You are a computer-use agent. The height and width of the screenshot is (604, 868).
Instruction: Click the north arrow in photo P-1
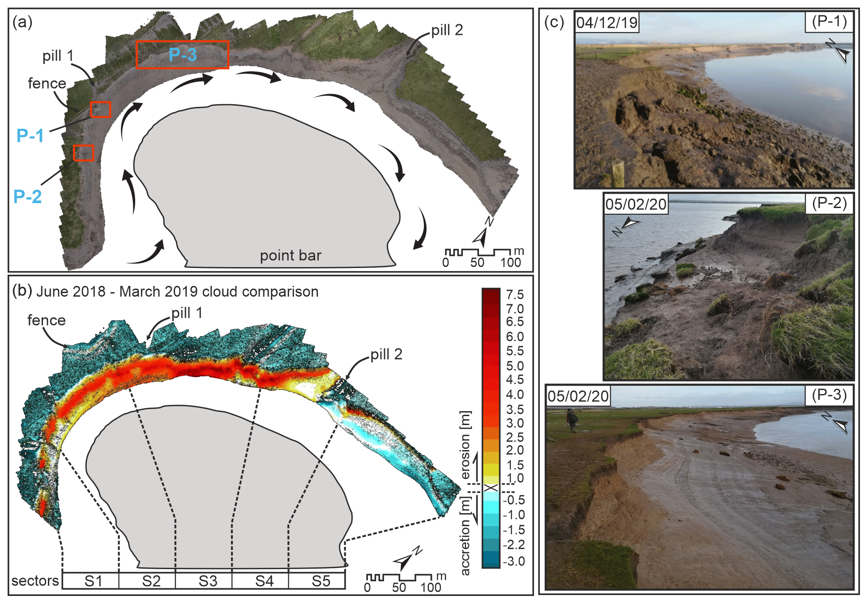pos(842,55)
